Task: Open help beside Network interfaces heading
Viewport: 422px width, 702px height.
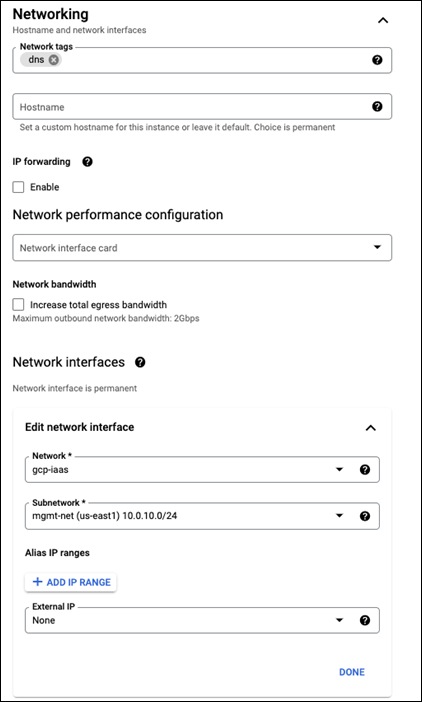Action: [x=140, y=362]
